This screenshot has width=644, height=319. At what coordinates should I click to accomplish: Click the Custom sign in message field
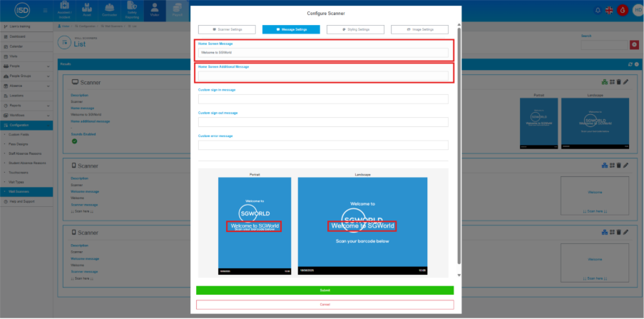point(323,99)
